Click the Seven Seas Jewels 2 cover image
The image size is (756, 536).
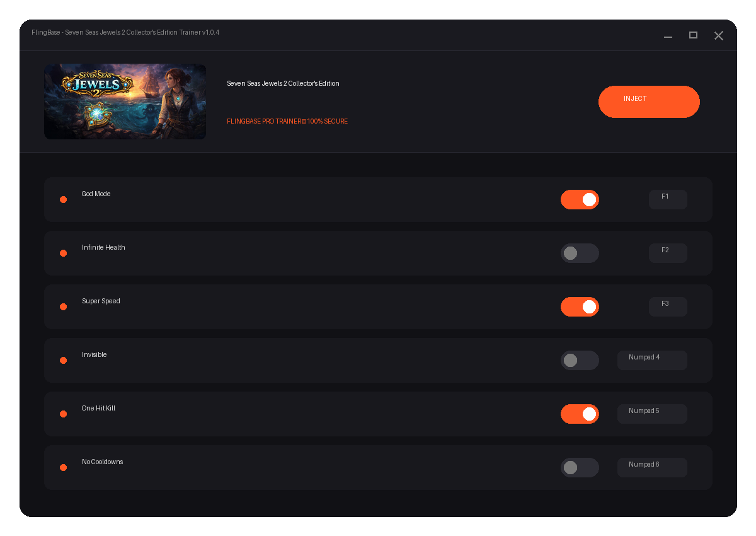coord(125,102)
